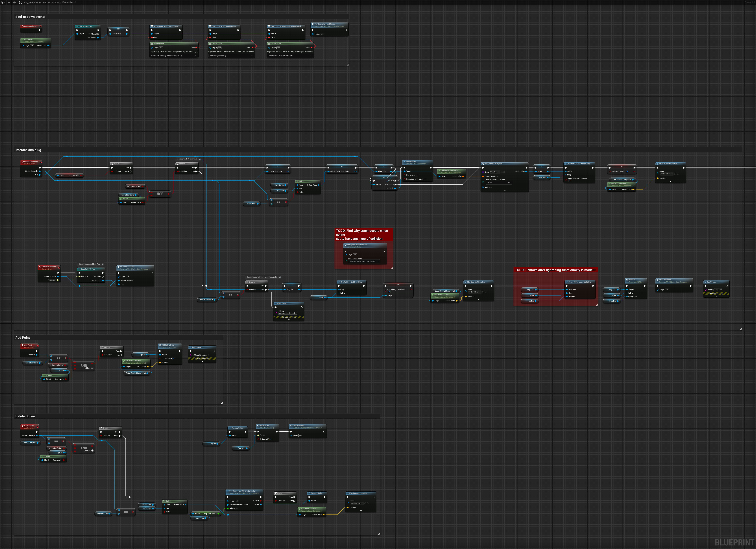Open the SC_GrabMetal sound dropdown
The height and width of the screenshot is (549, 756).
pos(667,174)
